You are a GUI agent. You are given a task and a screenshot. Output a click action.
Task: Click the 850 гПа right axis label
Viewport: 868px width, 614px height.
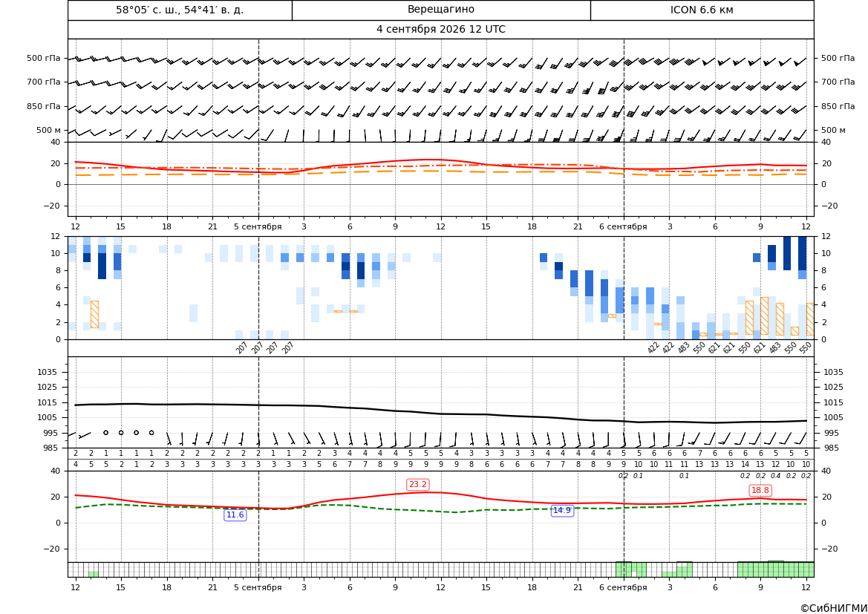tap(838, 106)
